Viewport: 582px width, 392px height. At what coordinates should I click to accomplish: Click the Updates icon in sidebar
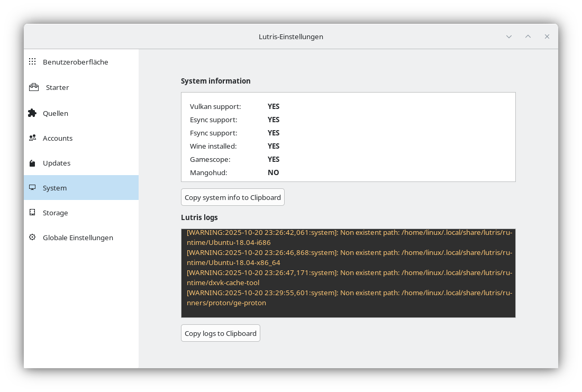[32, 163]
